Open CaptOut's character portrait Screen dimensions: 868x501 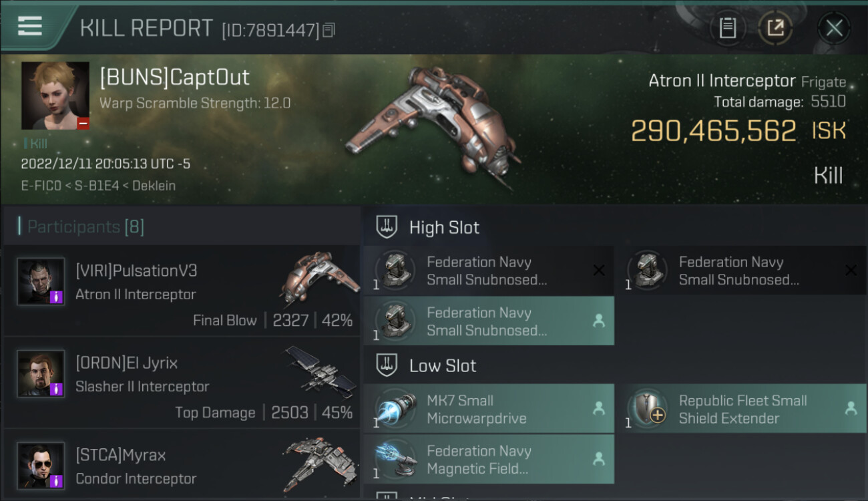[55, 96]
